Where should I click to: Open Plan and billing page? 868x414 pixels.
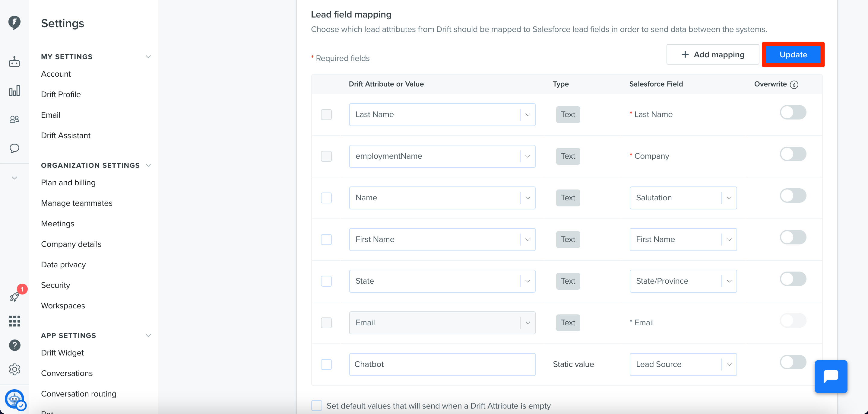pyautogui.click(x=68, y=182)
